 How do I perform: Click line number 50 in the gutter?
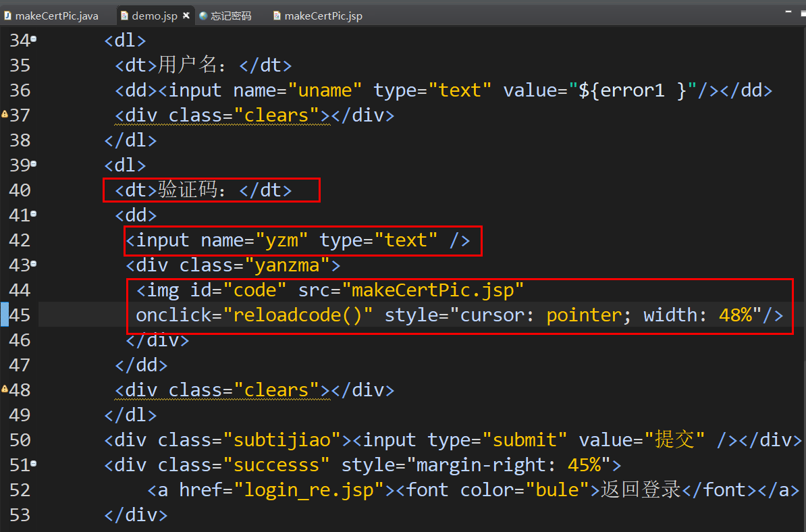20,440
